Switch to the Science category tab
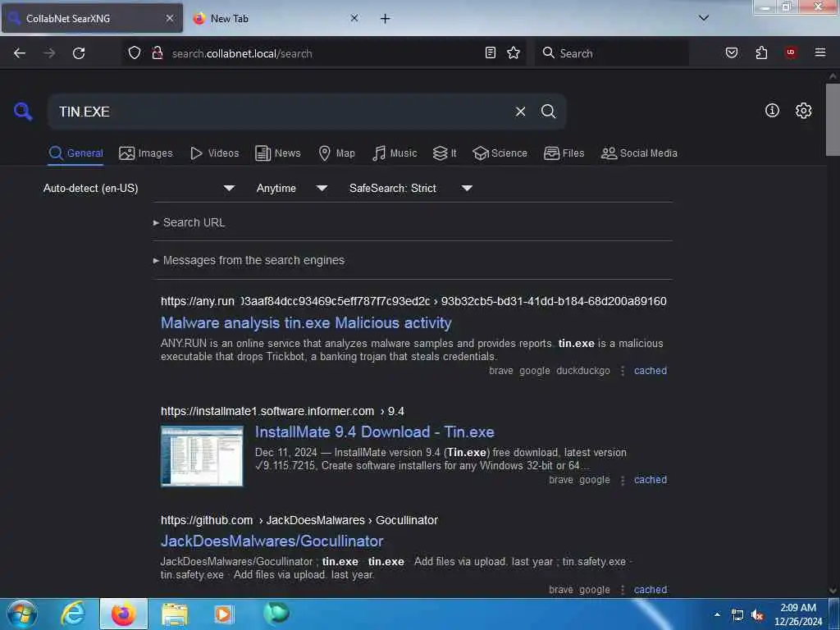 point(500,153)
